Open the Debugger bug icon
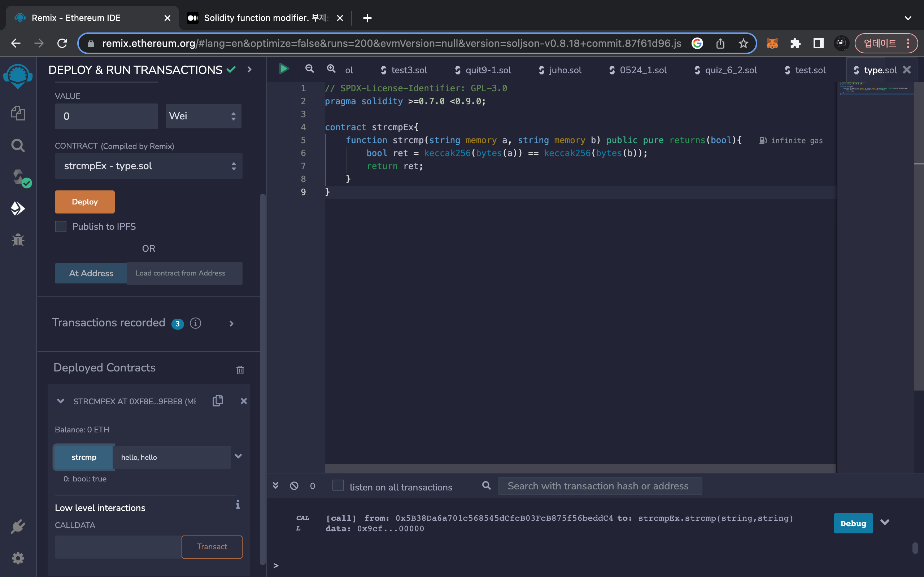The image size is (924, 577). coord(18,240)
